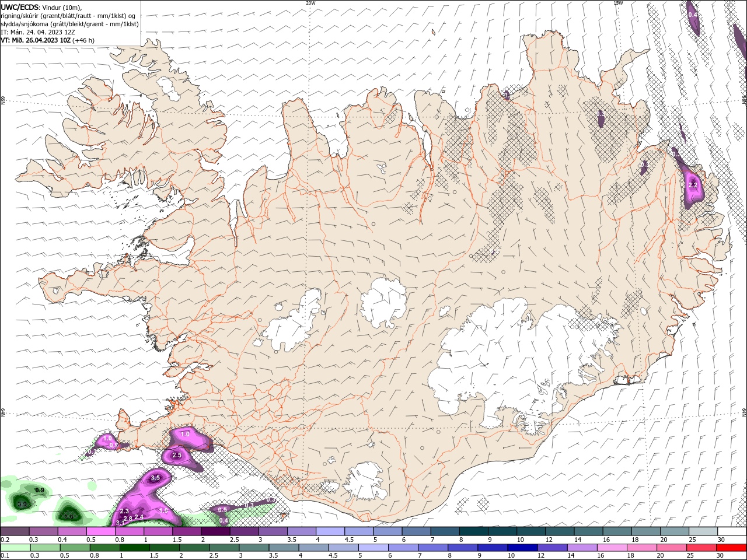Click the 0.5 snowfall value south of the coast
The height and width of the screenshot is (560, 747).
pos(222,510)
